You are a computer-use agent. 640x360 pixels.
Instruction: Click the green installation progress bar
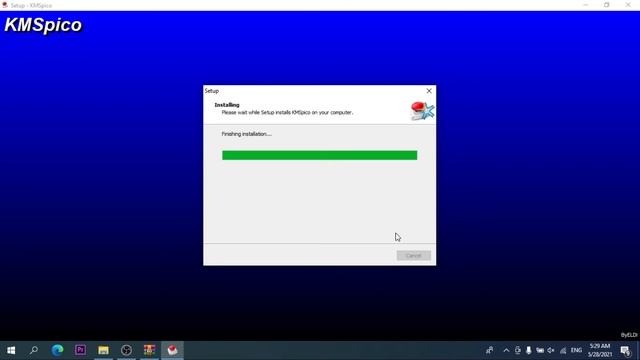click(x=320, y=155)
